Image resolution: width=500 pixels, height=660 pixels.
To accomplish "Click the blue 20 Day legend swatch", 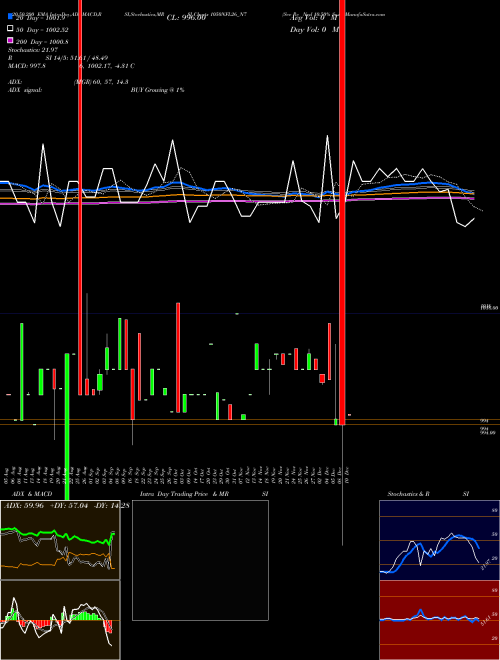I will pos(11,17).
